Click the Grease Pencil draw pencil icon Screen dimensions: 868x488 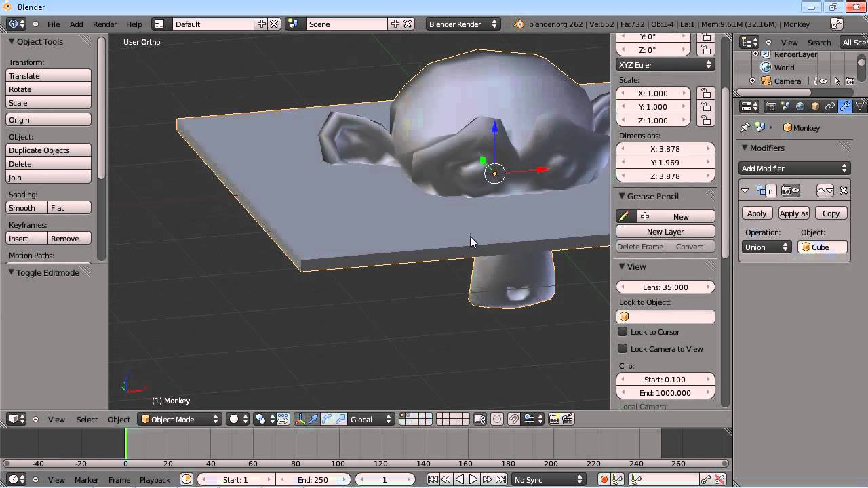(625, 216)
